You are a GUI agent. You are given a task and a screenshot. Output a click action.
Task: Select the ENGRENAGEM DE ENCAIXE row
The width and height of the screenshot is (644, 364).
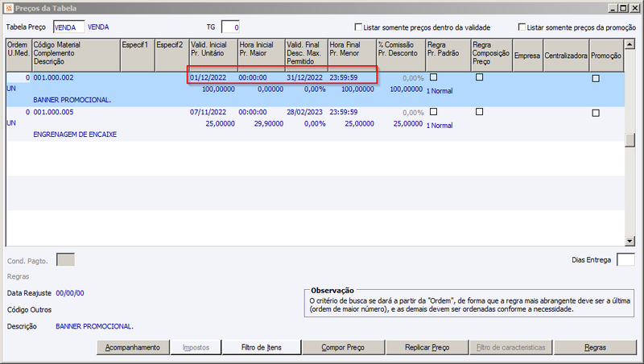coord(316,124)
